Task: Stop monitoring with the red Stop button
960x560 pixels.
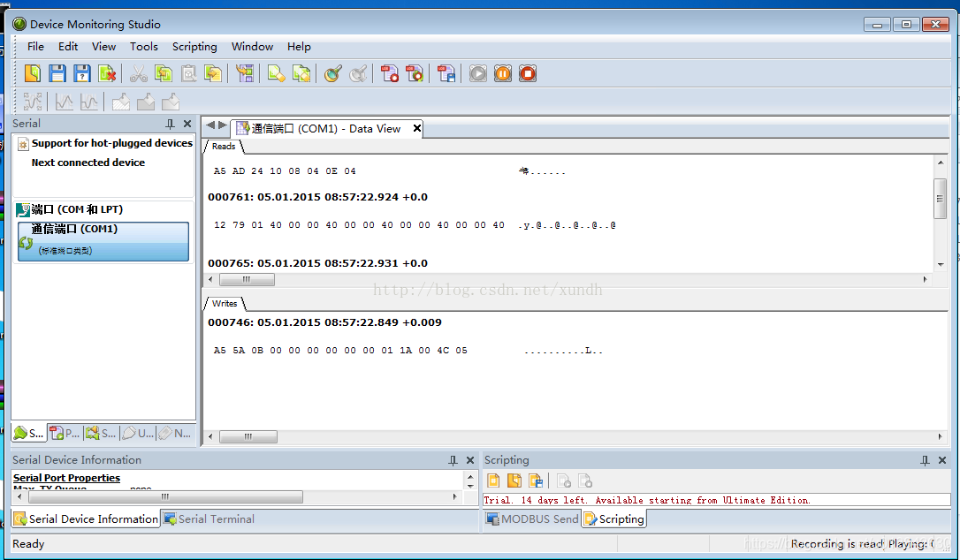Action: [528, 73]
